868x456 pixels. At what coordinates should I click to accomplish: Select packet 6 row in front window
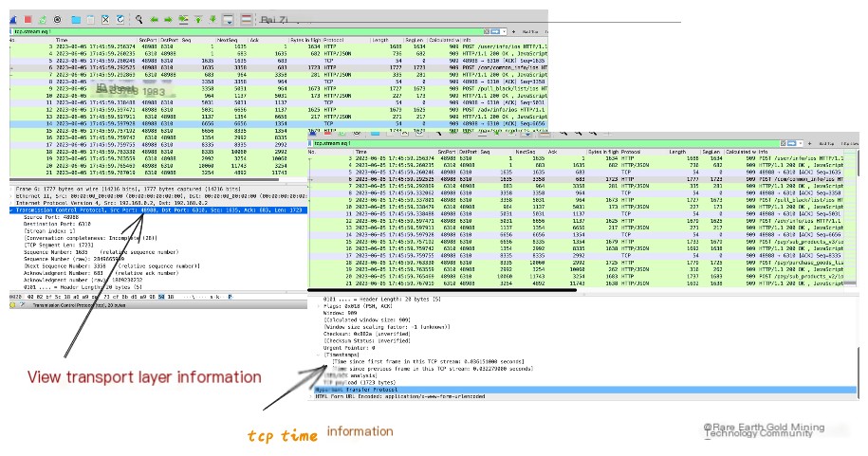click(x=576, y=179)
